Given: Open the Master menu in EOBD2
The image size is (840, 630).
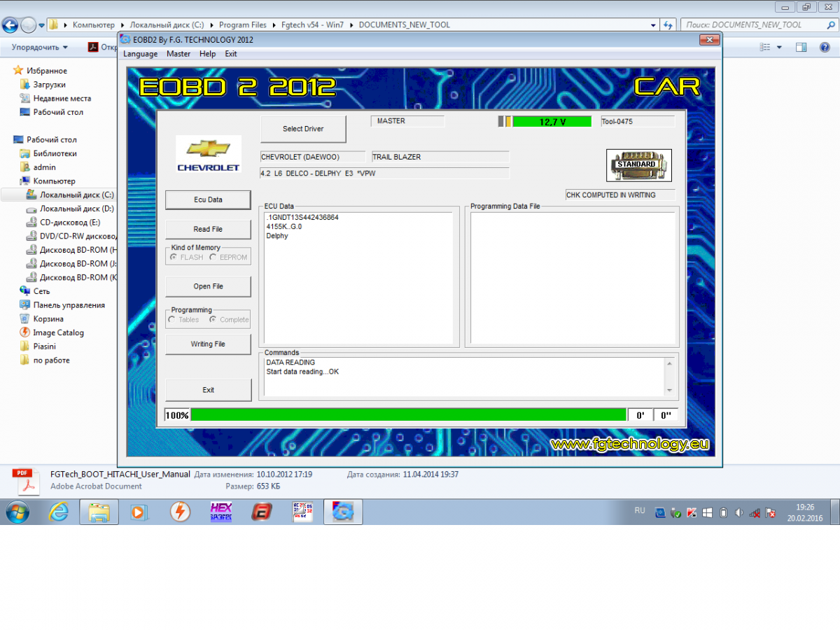Looking at the screenshot, I should [x=178, y=54].
